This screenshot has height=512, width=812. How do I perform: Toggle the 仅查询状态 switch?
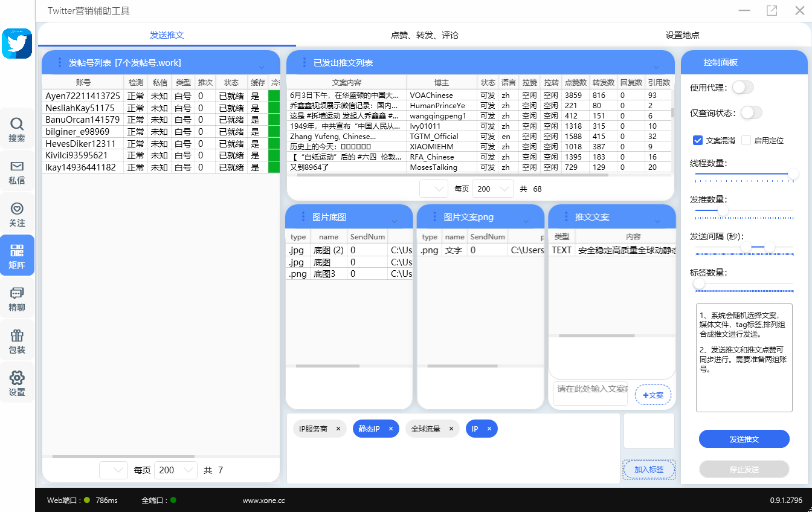tap(751, 112)
